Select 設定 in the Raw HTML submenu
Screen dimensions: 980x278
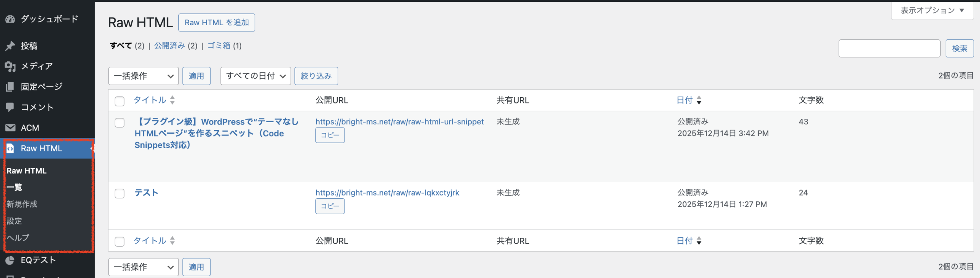(x=14, y=221)
